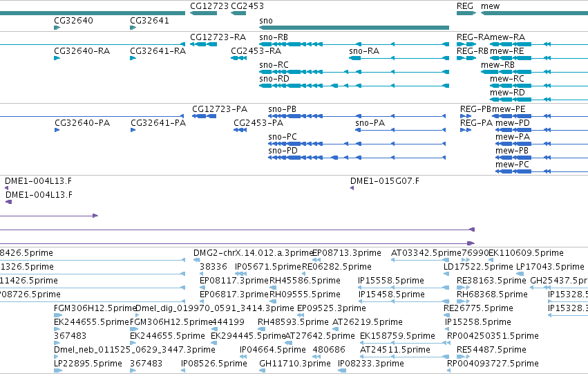The image size is (588, 374).
Task: Select protein sno-PA
Action: click(x=370, y=123)
